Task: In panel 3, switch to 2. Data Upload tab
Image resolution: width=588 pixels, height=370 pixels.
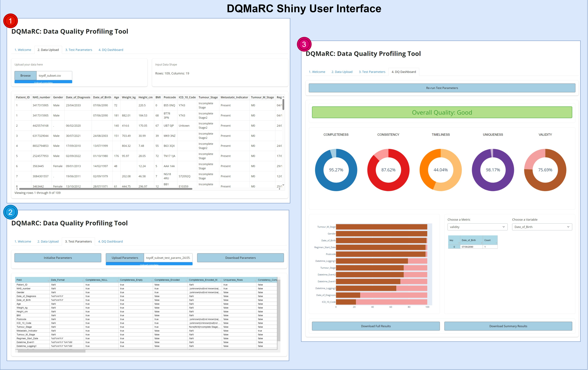Action: pyautogui.click(x=342, y=72)
